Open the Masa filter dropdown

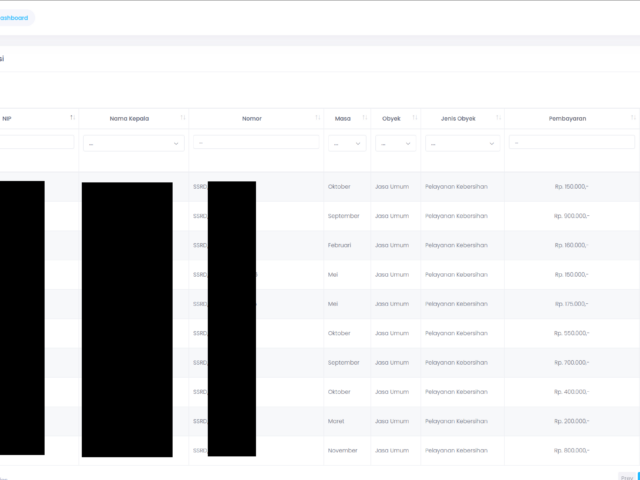tap(347, 143)
